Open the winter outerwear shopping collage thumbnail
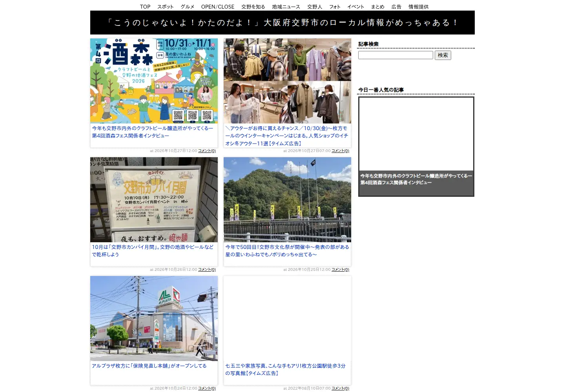 (x=287, y=81)
